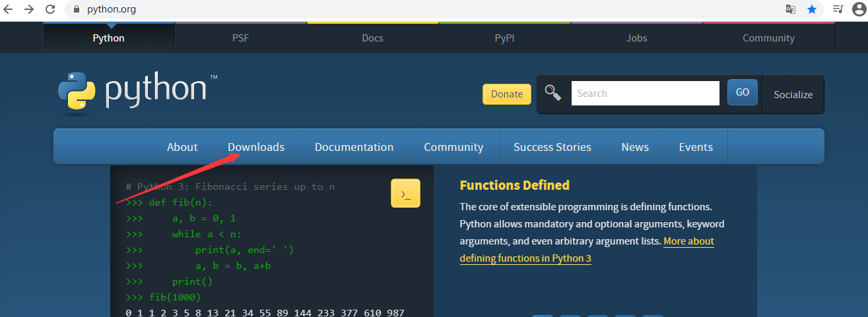Open More about defining functions link
The width and height of the screenshot is (868, 317).
587,250
